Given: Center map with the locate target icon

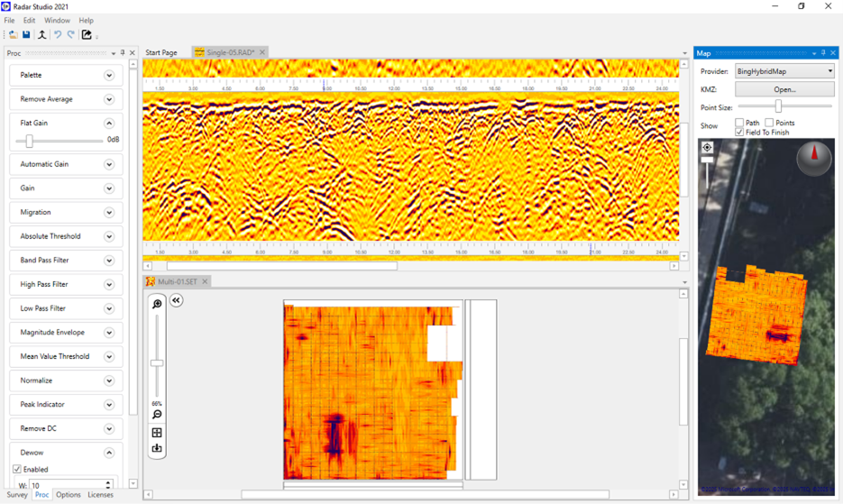Looking at the screenshot, I should click(x=708, y=147).
